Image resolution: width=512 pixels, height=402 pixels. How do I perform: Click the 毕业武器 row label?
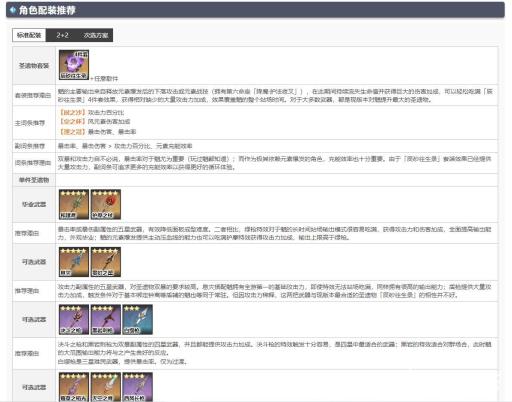click(x=34, y=204)
